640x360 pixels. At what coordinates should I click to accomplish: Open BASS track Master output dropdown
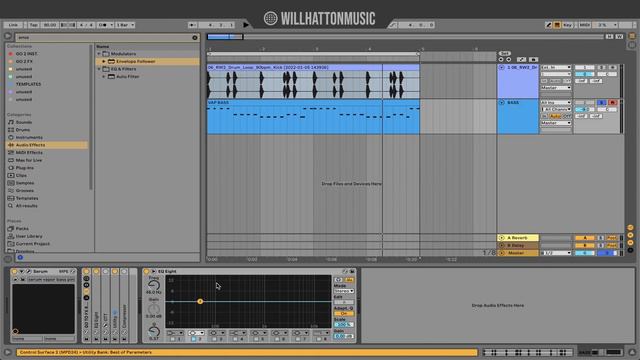[x=556, y=123]
